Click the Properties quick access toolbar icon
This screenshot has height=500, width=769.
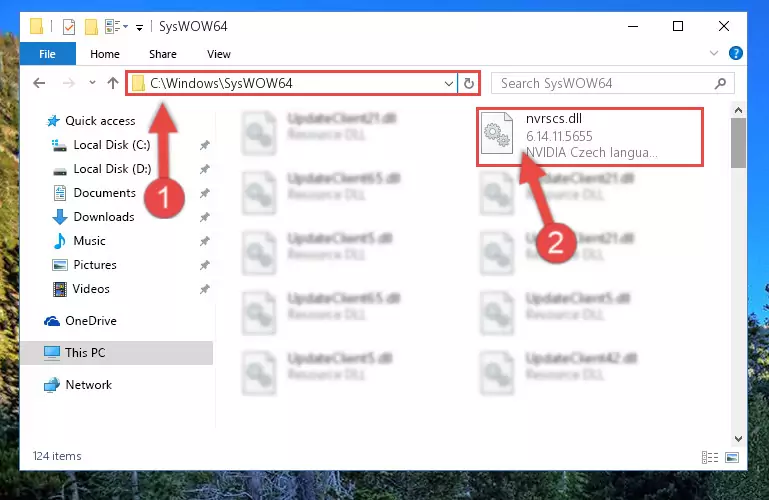point(69,26)
